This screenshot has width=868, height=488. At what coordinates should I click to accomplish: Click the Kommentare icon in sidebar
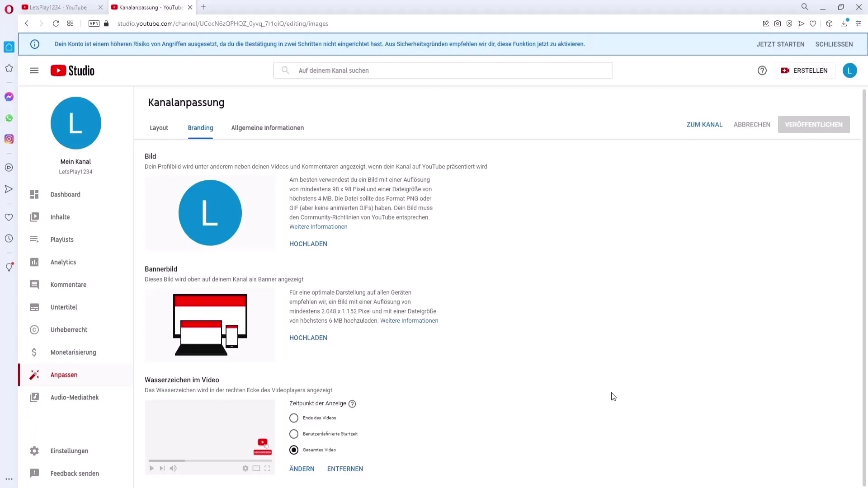coord(34,285)
